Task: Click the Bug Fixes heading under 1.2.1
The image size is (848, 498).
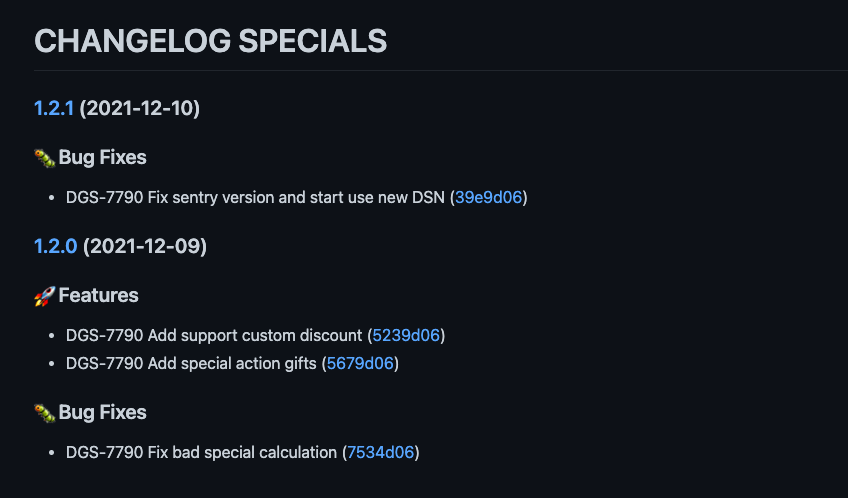Action: pyautogui.click(x=102, y=157)
